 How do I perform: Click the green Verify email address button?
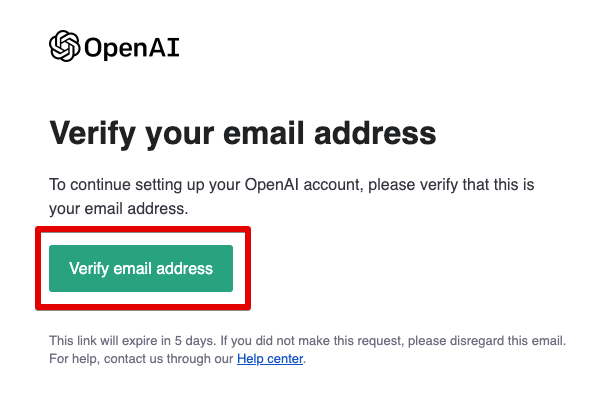[141, 268]
